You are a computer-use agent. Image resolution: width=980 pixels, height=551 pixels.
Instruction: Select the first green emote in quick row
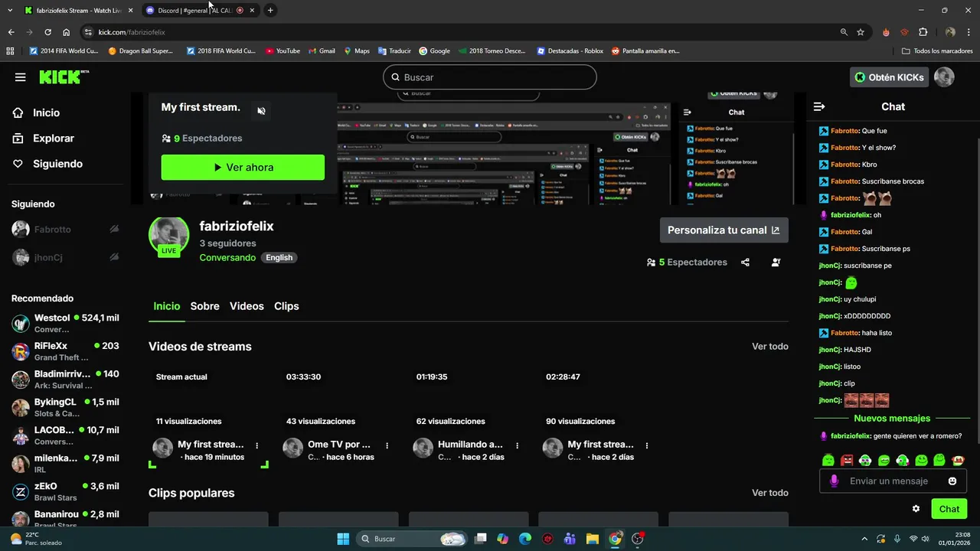[x=828, y=460]
